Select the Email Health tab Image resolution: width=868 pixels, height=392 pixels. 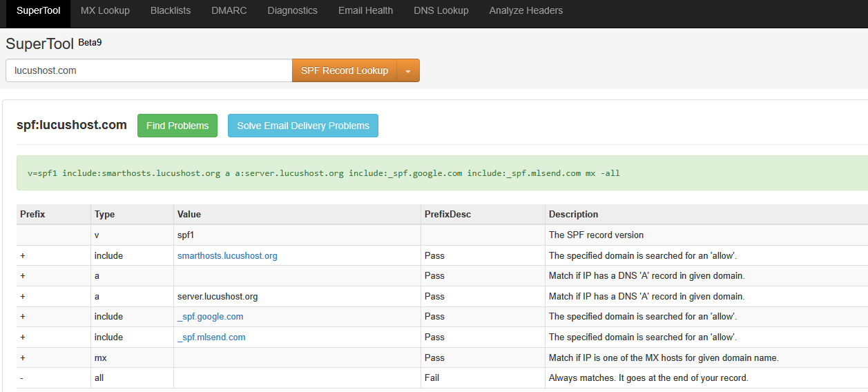[x=366, y=10]
